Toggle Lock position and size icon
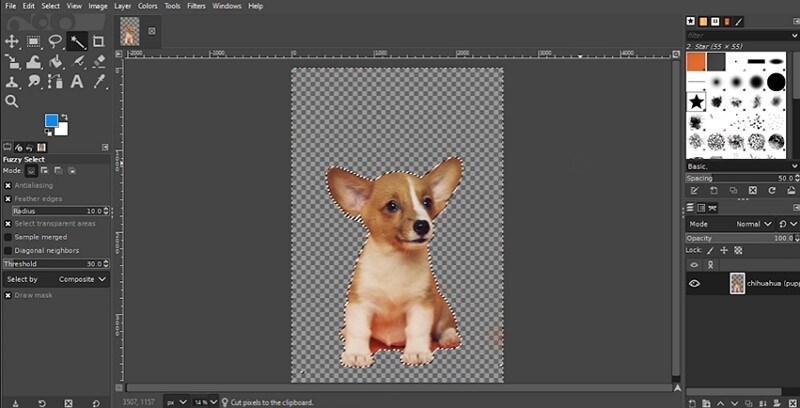 click(724, 250)
